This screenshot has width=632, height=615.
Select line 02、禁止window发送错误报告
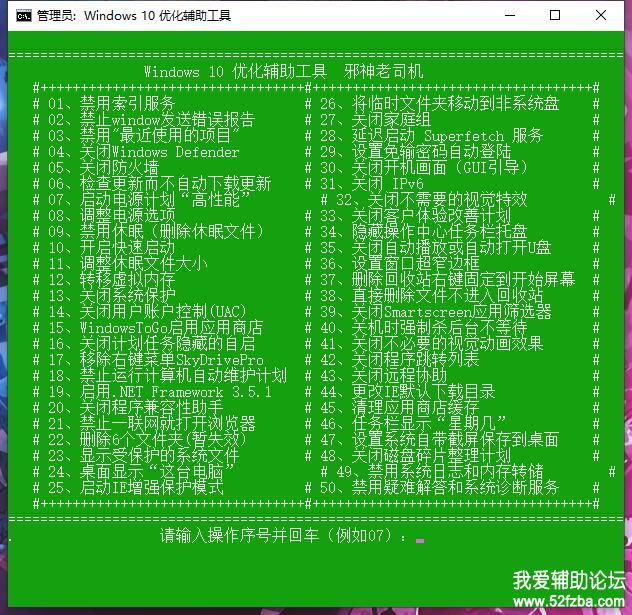click(x=152, y=120)
